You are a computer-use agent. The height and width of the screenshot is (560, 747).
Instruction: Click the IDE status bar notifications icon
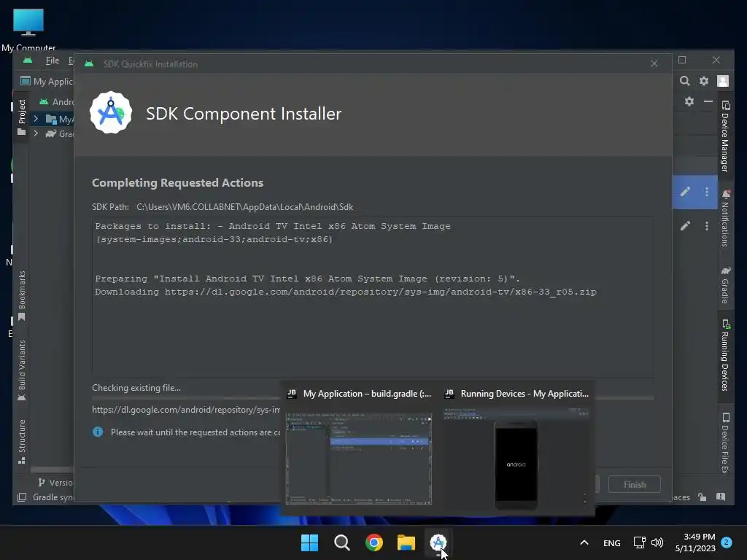721,497
